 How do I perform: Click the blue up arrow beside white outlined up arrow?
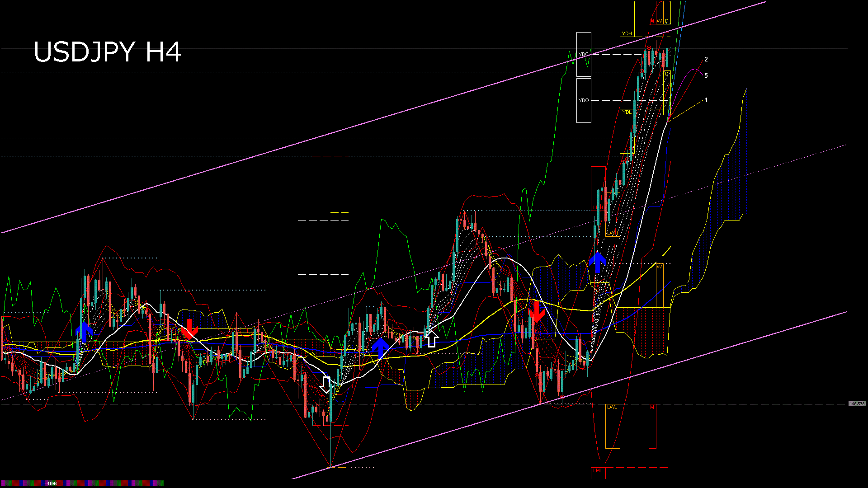pyautogui.click(x=380, y=347)
